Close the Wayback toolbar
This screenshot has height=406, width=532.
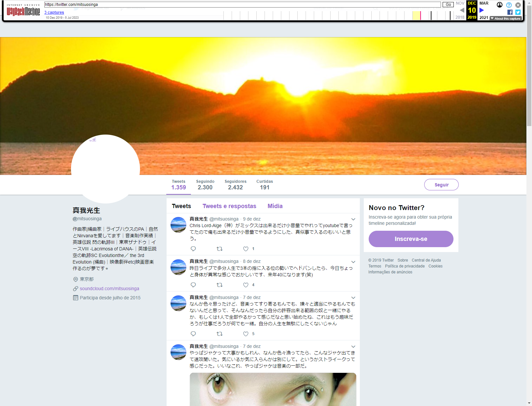pyautogui.click(x=518, y=5)
